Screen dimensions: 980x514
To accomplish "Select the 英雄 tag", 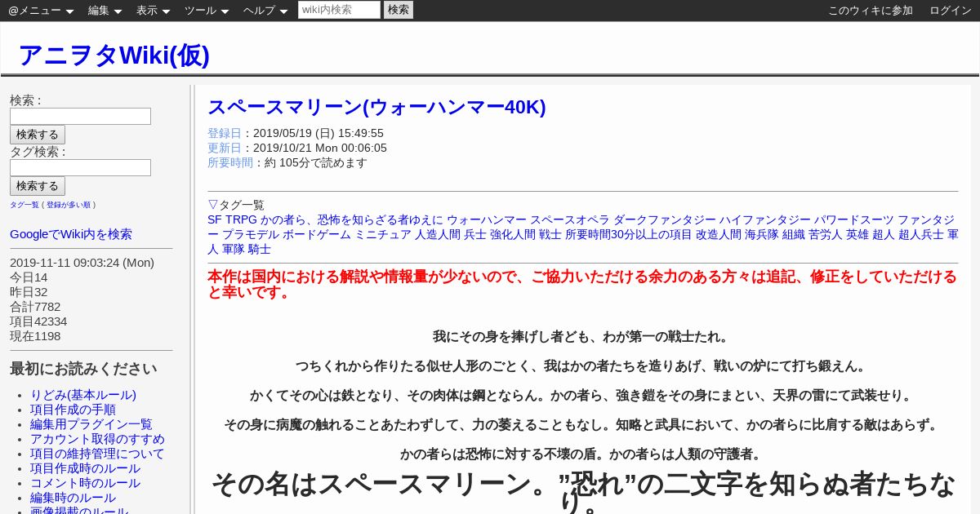I will pyautogui.click(x=857, y=234).
